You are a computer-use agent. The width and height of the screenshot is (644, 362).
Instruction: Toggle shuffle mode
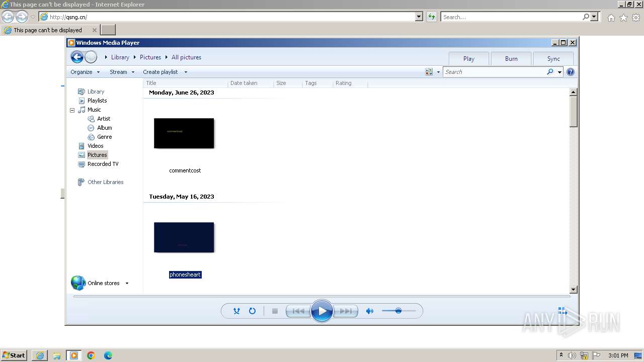pyautogui.click(x=236, y=311)
